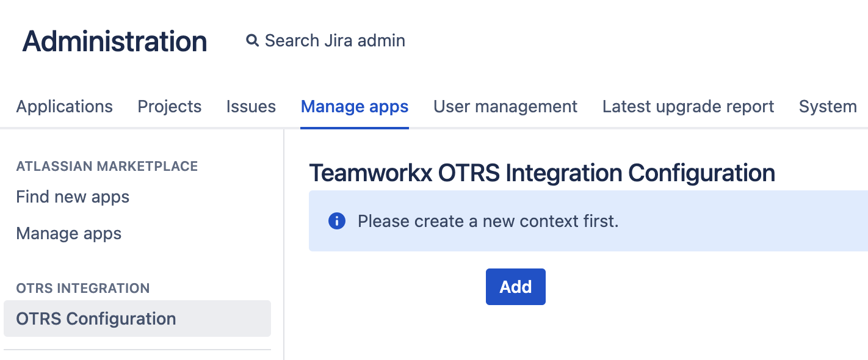This screenshot has width=868, height=360.
Task: Click the Teamworkx OTRS Integration Configuration title
Action: coord(542,173)
